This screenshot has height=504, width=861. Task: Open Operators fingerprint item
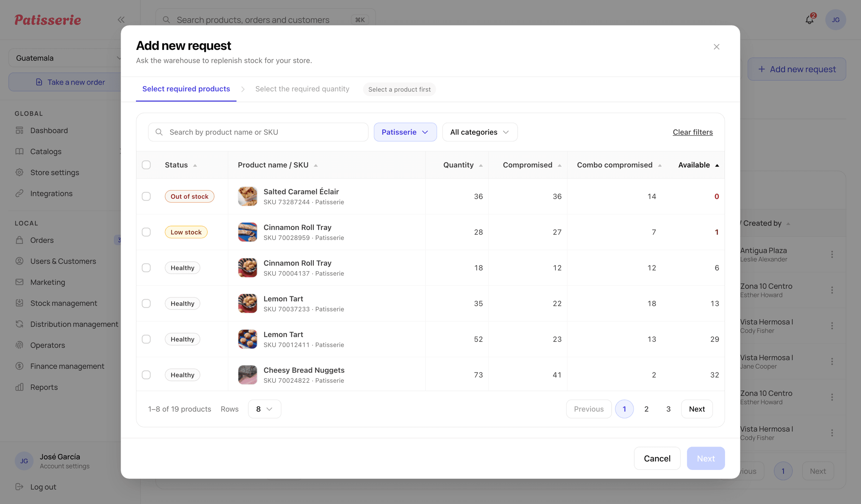(x=48, y=345)
